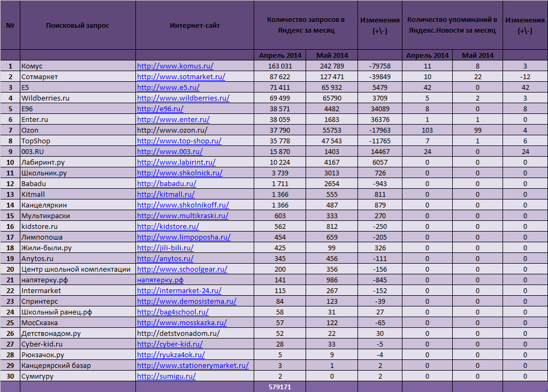Follow the anytos.ru link

tap(165, 259)
